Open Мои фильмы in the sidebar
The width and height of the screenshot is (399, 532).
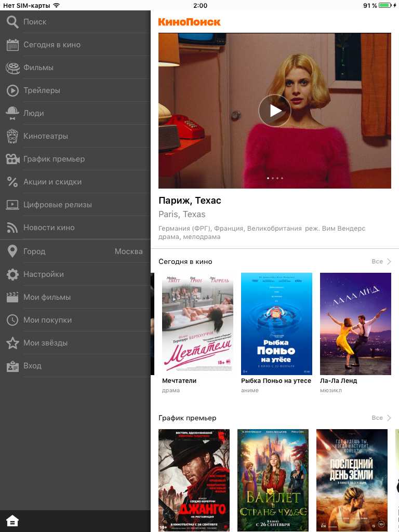click(x=75, y=297)
